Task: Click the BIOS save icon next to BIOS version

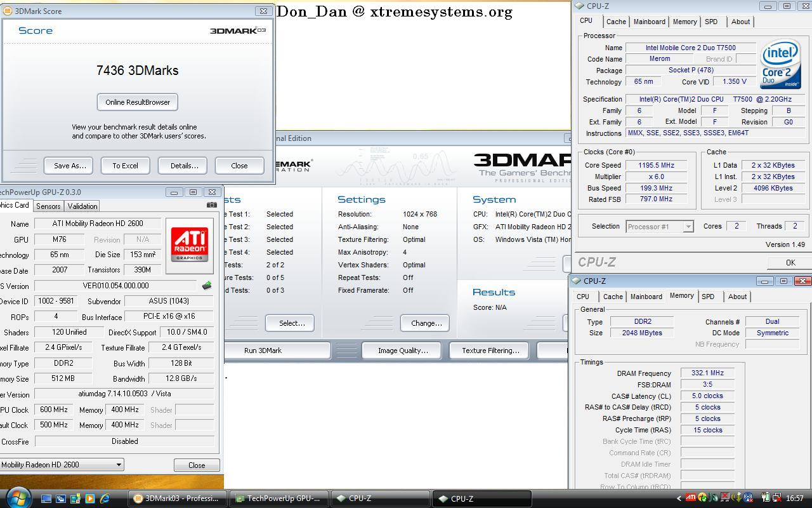Action: (206, 286)
